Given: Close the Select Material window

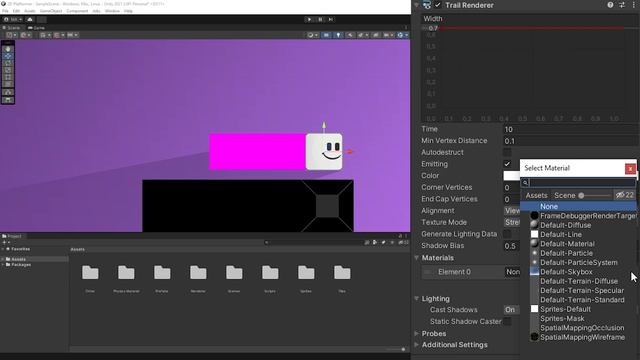Looking at the screenshot, I should [x=630, y=169].
